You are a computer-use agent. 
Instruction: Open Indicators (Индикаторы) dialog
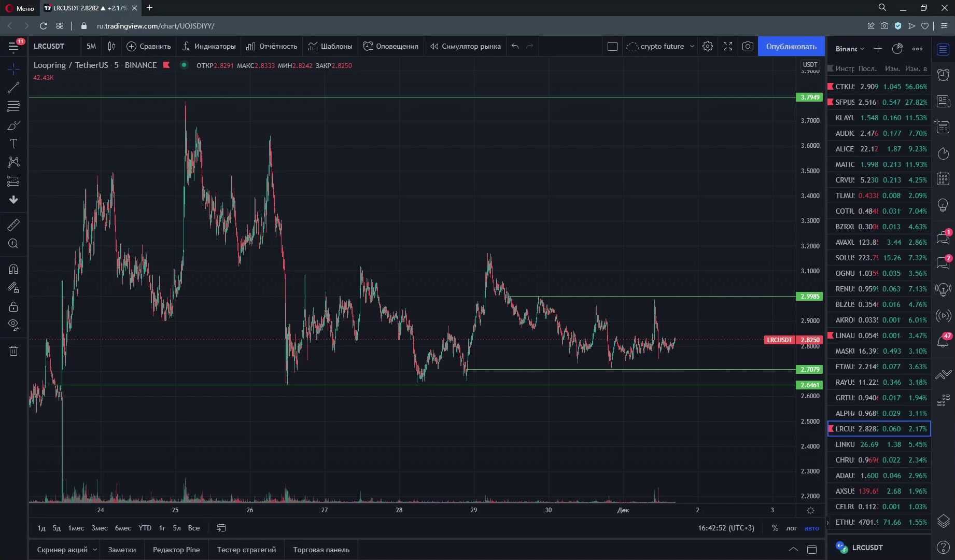click(209, 46)
